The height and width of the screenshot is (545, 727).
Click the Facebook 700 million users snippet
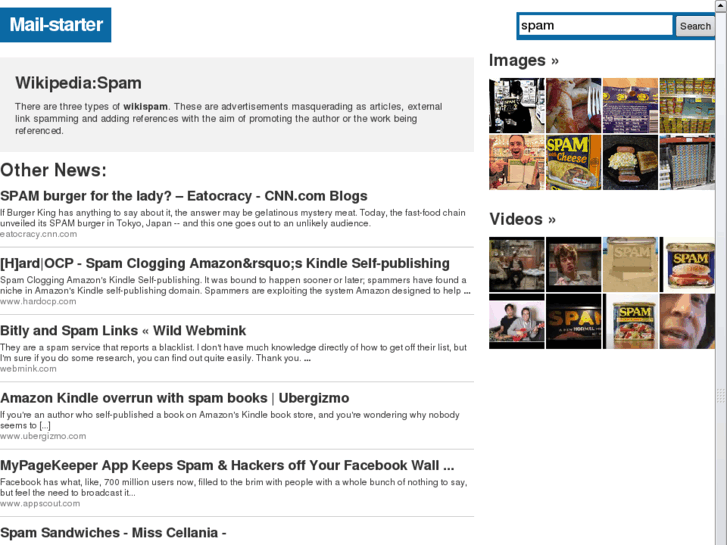point(234,487)
